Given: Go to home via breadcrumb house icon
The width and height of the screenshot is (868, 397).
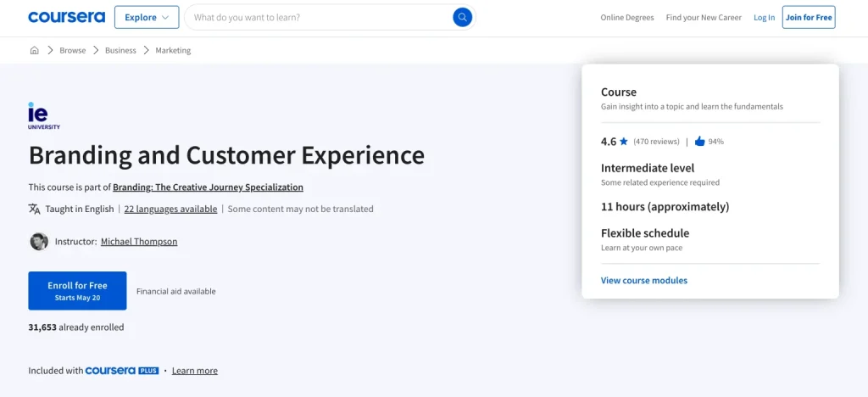Looking at the screenshot, I should 35,50.
